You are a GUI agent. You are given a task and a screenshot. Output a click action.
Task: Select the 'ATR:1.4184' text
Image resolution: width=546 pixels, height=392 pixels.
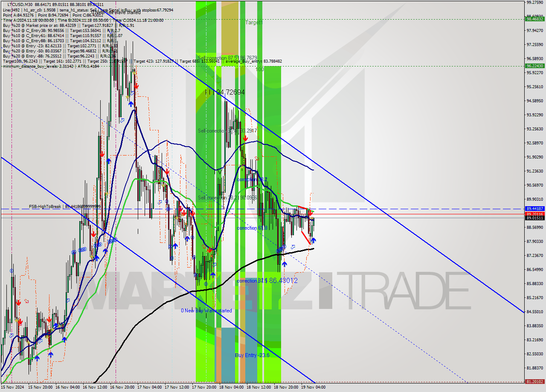point(88,66)
